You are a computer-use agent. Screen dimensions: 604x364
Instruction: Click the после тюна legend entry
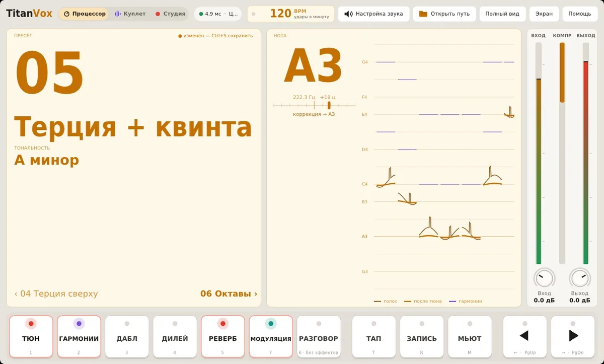tap(423, 301)
